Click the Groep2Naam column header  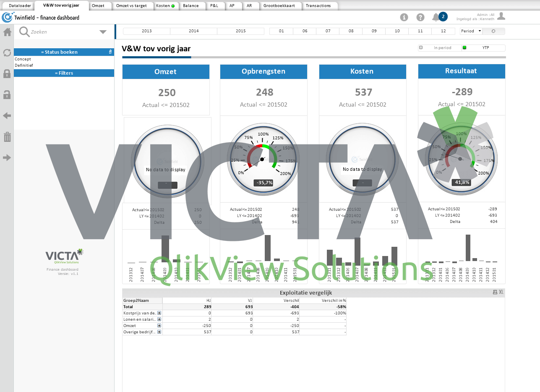(x=142, y=301)
